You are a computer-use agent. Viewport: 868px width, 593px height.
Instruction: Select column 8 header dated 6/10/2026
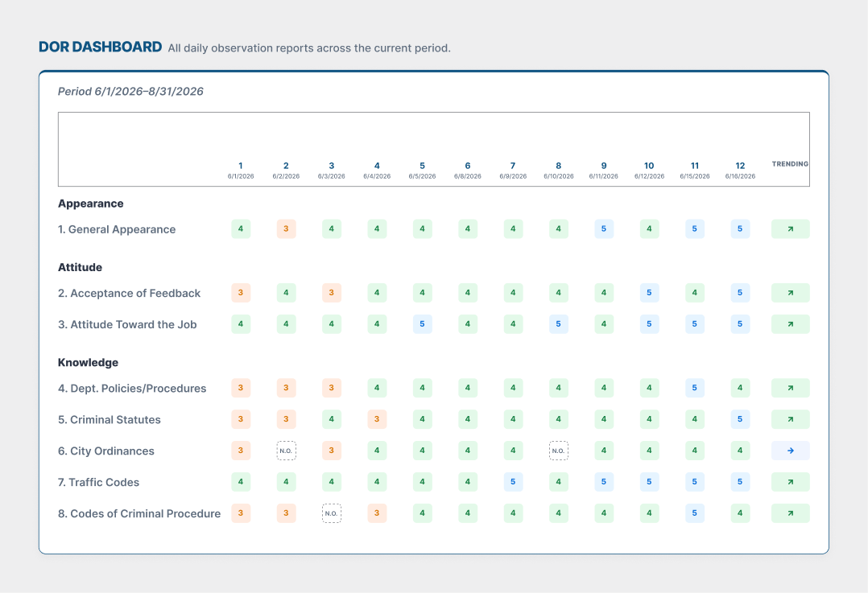pos(559,171)
